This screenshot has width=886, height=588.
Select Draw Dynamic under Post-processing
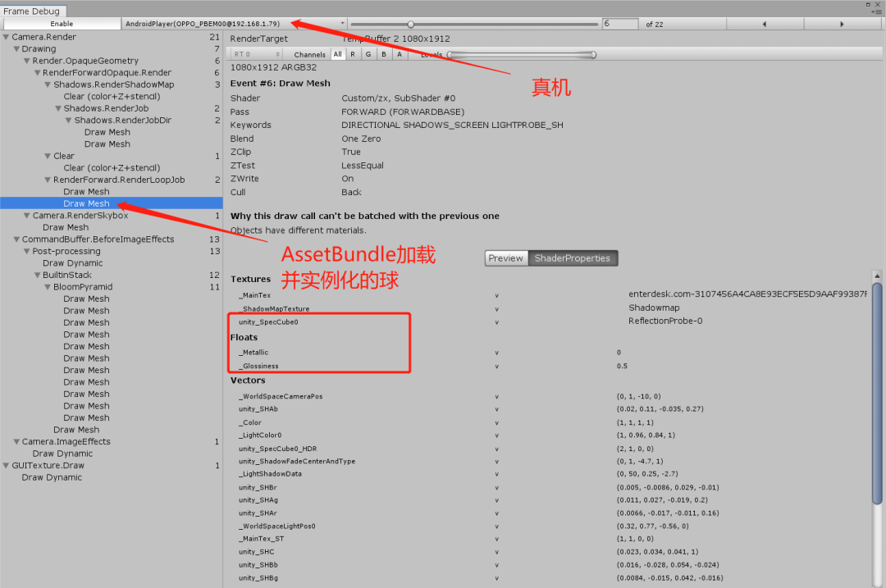click(x=73, y=263)
